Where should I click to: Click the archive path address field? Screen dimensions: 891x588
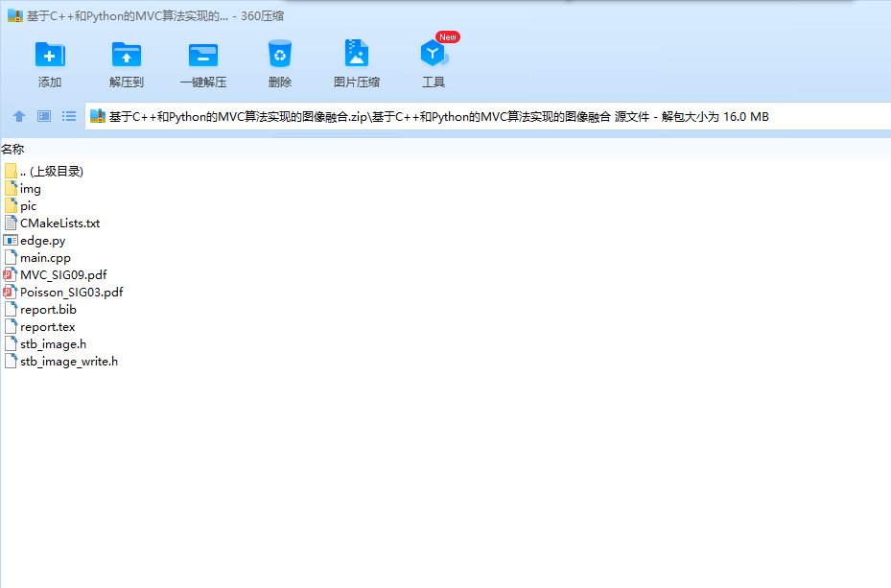(487, 116)
